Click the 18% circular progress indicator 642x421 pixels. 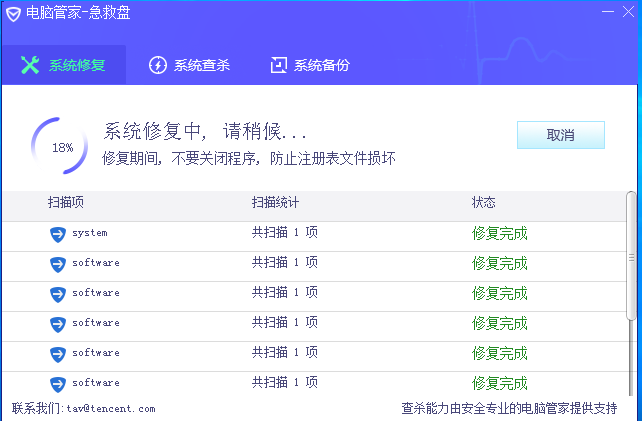62,147
